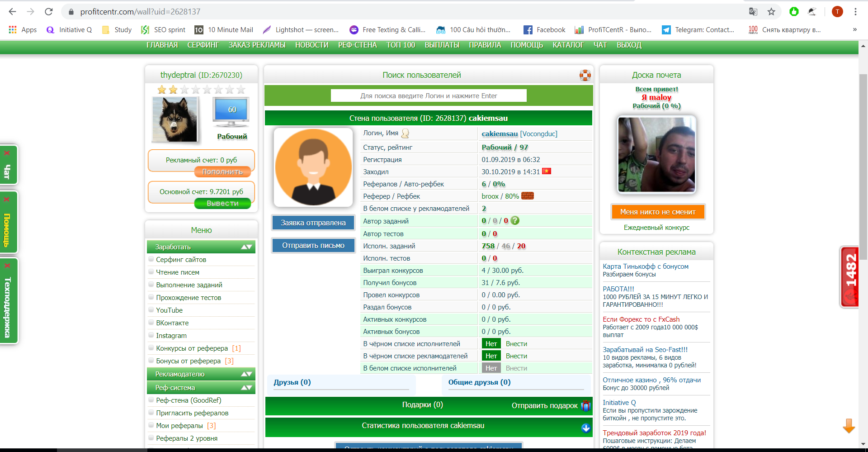Click the monitor status icon showing 60

[231, 112]
